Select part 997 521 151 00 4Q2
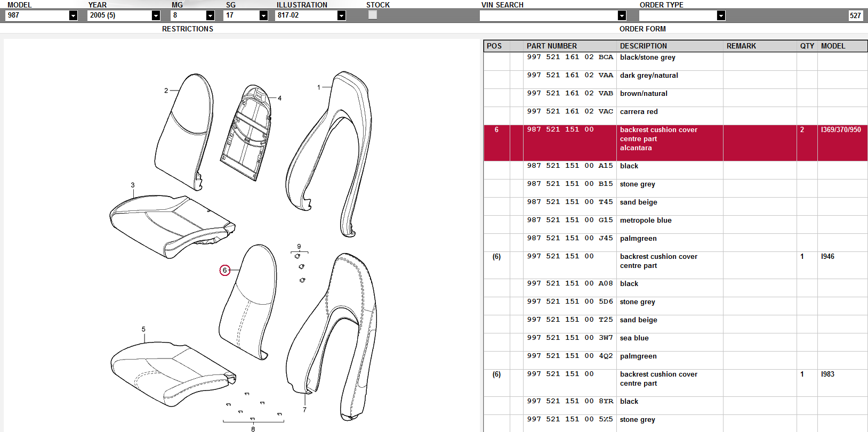This screenshot has width=868, height=432. (570, 356)
